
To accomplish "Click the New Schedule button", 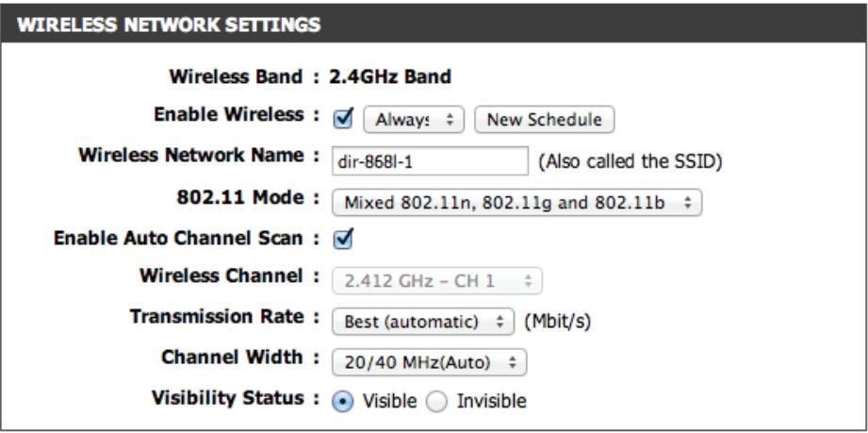I will 544,120.
